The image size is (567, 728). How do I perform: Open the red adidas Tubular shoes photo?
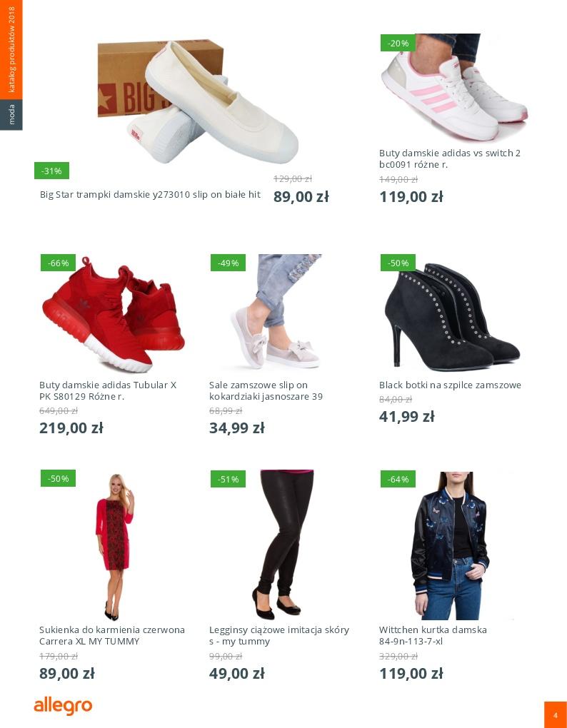click(113, 314)
